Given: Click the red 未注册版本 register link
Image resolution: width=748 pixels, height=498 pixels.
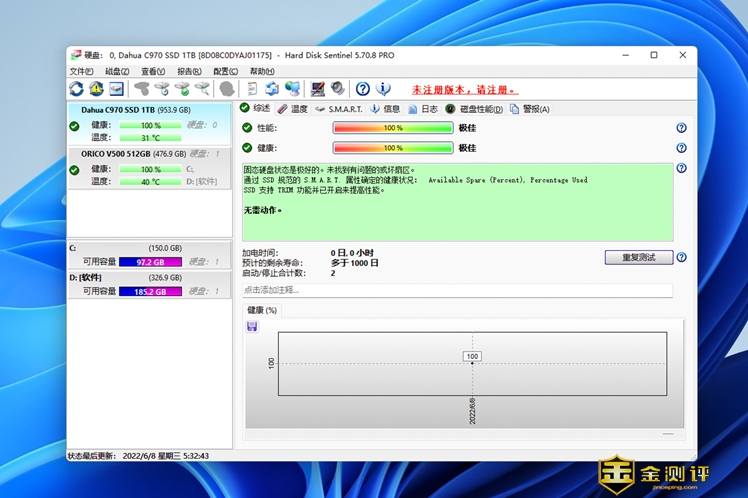Looking at the screenshot, I should pyautogui.click(x=465, y=89).
